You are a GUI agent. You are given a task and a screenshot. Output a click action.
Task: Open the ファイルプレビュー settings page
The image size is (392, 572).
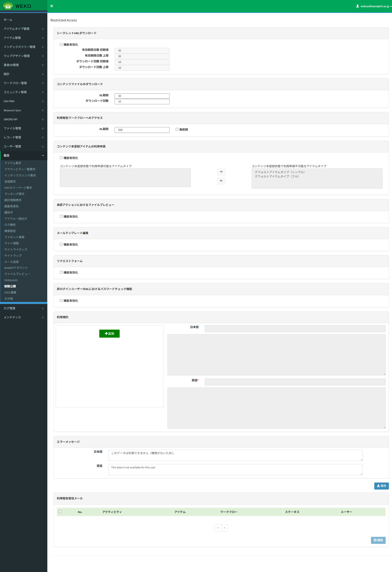click(x=17, y=274)
